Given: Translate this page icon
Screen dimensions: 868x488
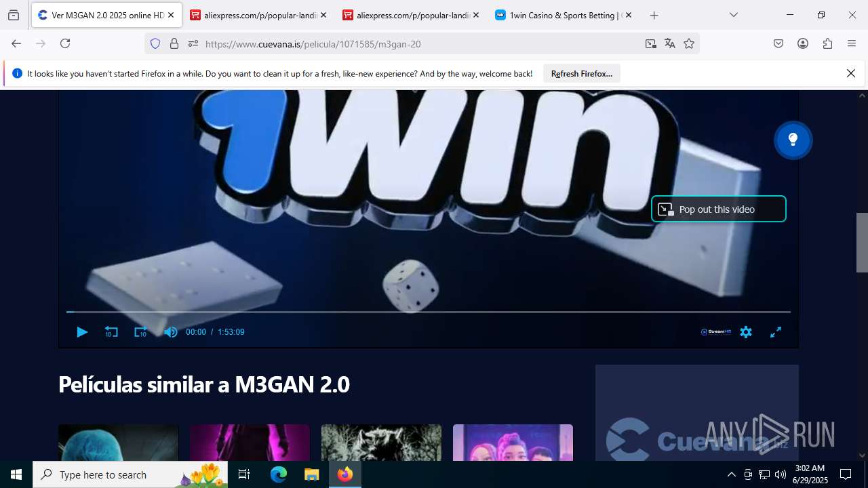Looking at the screenshot, I should click(670, 43).
